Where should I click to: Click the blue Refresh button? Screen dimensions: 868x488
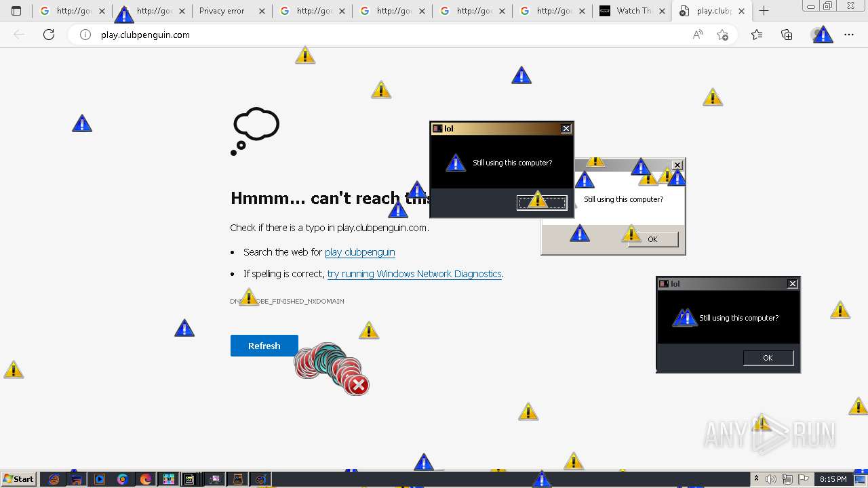click(x=264, y=346)
